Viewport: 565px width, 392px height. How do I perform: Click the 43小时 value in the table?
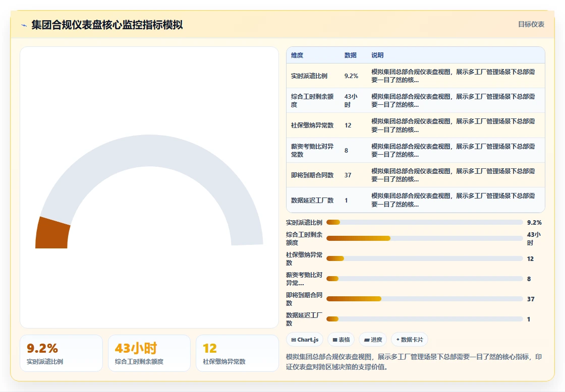[x=351, y=100]
